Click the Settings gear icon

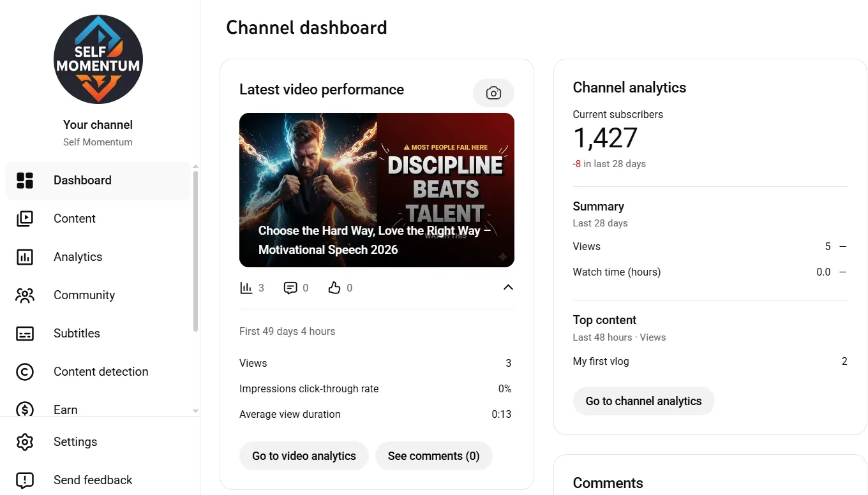[25, 441]
